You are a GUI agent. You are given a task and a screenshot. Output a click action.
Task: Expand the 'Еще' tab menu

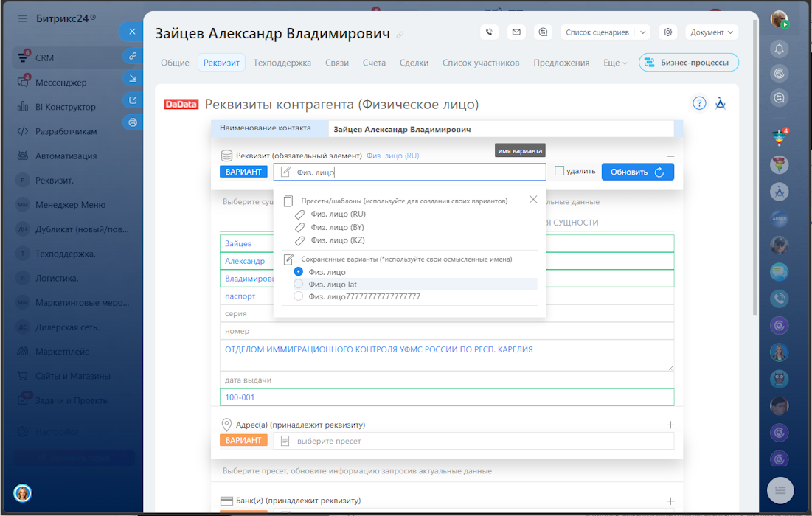[614, 63]
